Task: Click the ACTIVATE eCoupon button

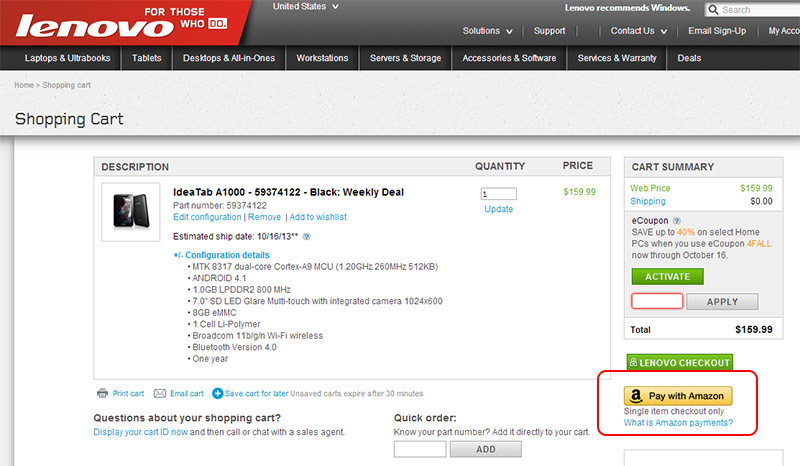Action: click(x=667, y=277)
